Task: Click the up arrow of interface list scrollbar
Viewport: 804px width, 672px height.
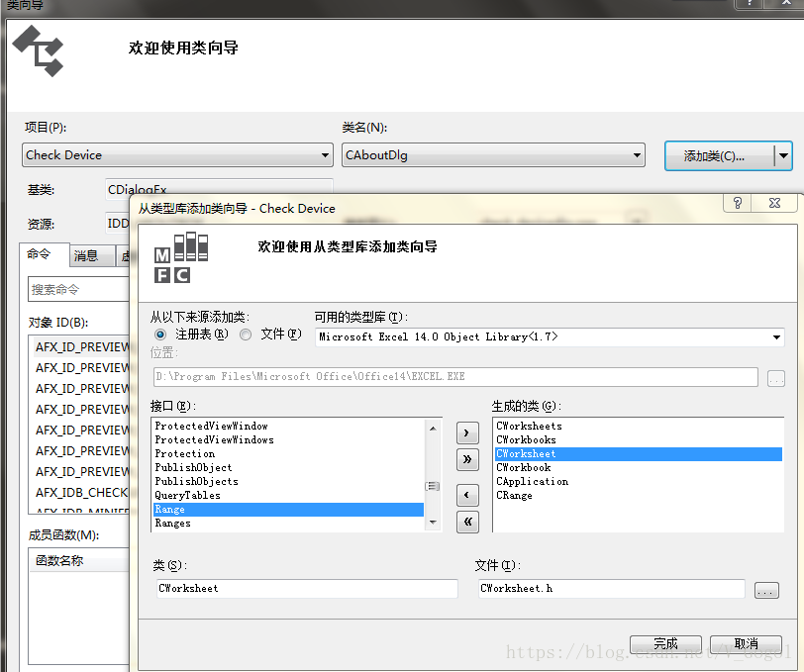Action: [x=433, y=428]
